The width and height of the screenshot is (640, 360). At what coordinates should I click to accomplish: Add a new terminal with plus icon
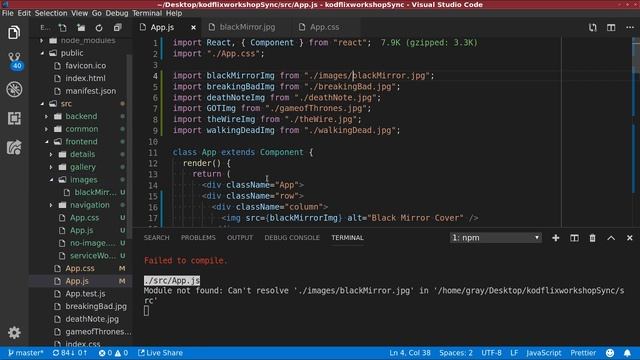(556, 238)
